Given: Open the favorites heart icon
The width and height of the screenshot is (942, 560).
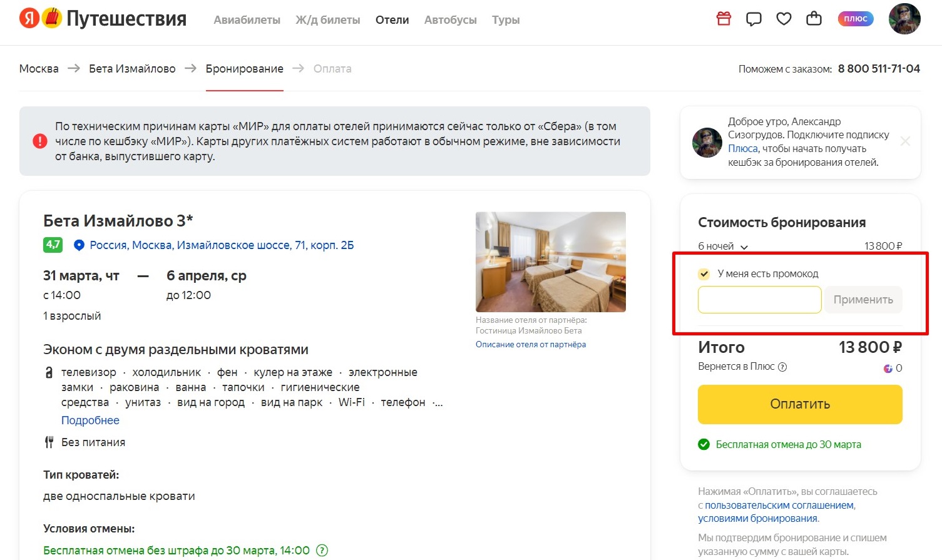Looking at the screenshot, I should 784,19.
